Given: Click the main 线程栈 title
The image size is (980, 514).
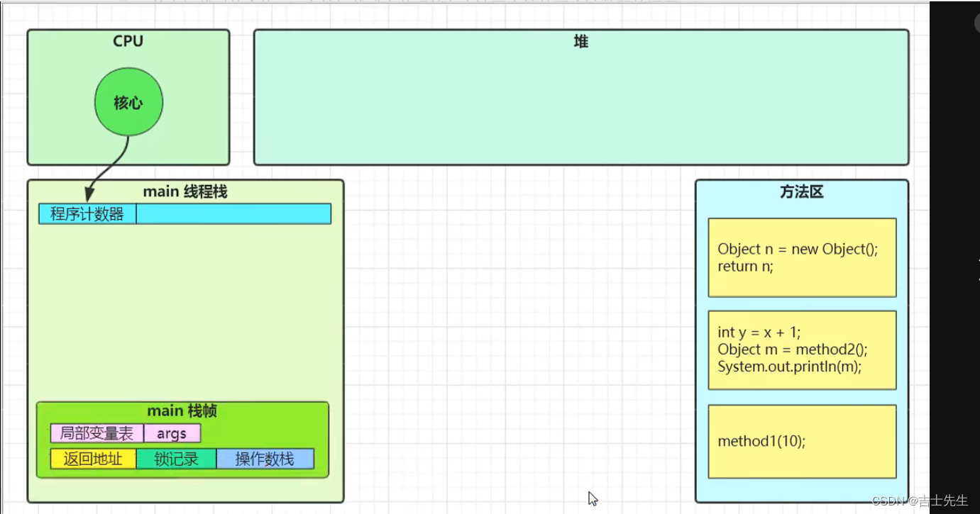Looking at the screenshot, I should click(185, 191).
